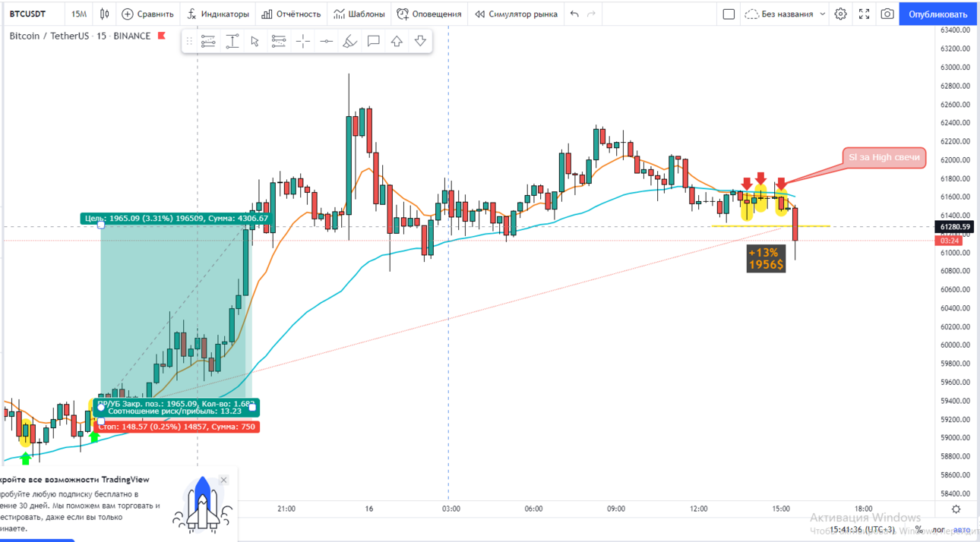
Task: Click the Сравнить compare button
Action: (147, 14)
